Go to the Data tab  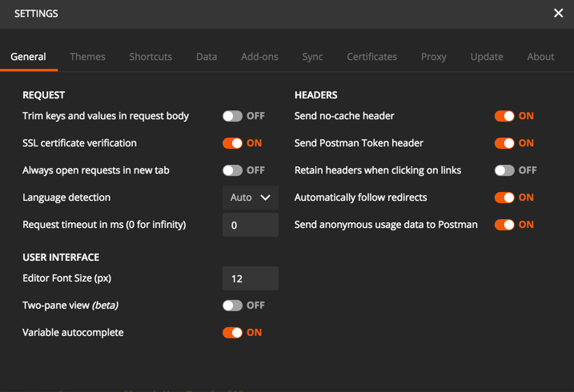tap(207, 57)
